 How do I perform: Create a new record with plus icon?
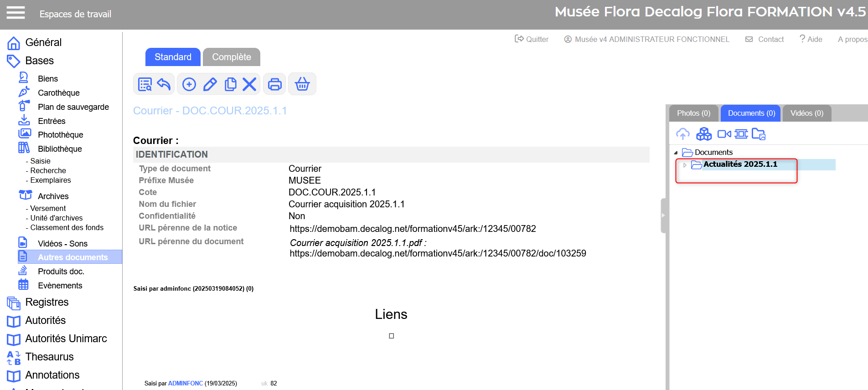pyautogui.click(x=189, y=84)
